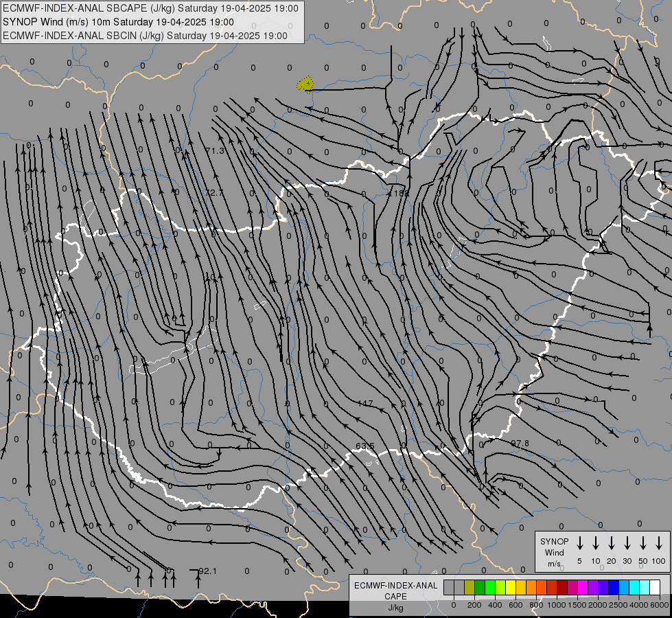Select the bright green CAPE legend swatch
Image resolution: width=672 pixels, height=618 pixels.
coord(490,587)
